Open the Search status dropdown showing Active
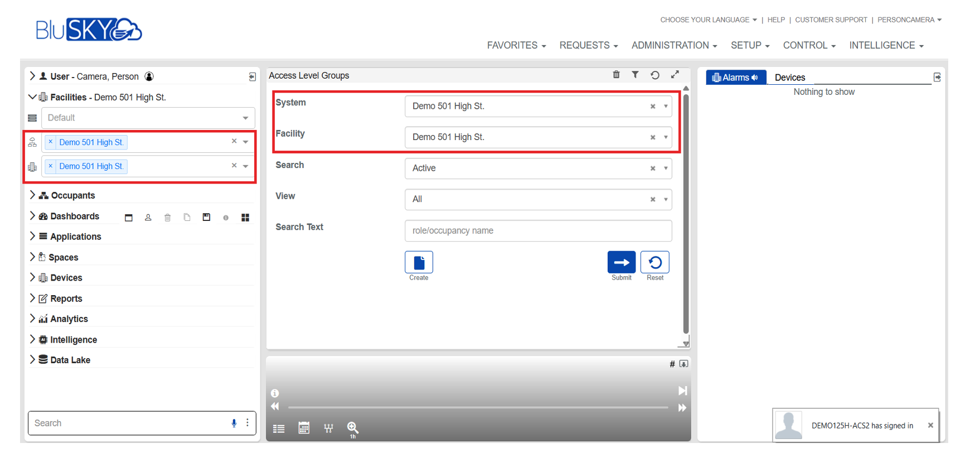Image resolution: width=980 pixels, height=472 pixels. point(666,168)
